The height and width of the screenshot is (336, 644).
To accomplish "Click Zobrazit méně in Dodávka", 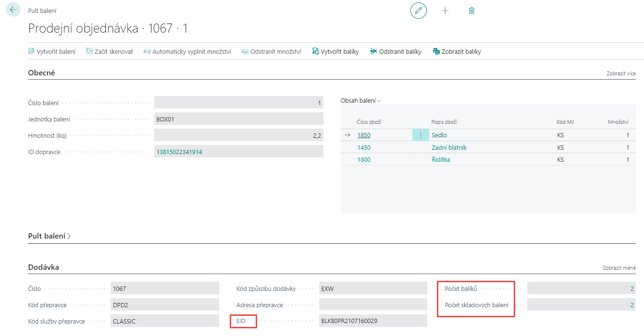I will point(619,268).
